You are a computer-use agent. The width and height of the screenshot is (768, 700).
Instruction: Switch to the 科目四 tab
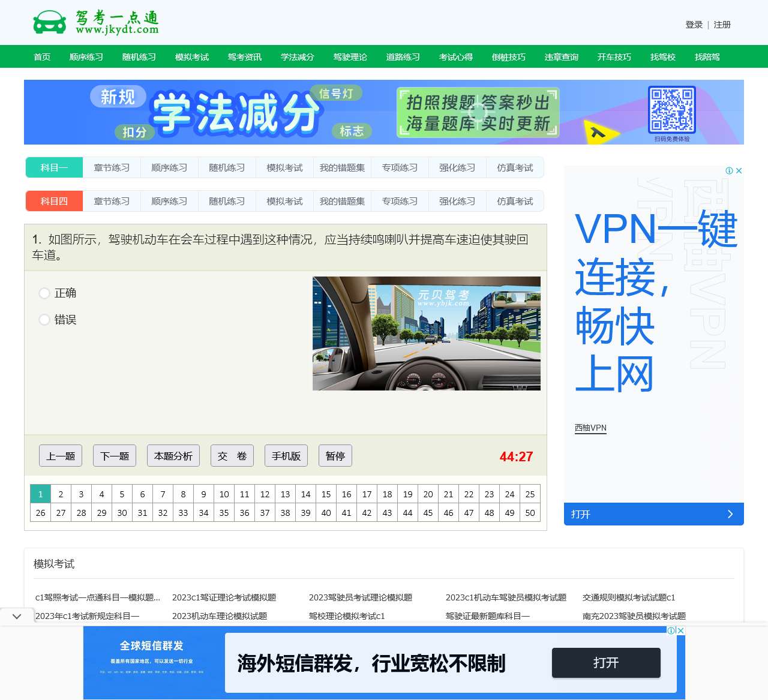[53, 201]
